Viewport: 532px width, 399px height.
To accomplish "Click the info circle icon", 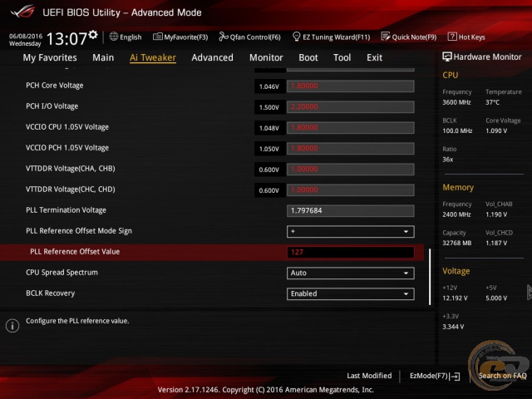I will click(x=12, y=326).
